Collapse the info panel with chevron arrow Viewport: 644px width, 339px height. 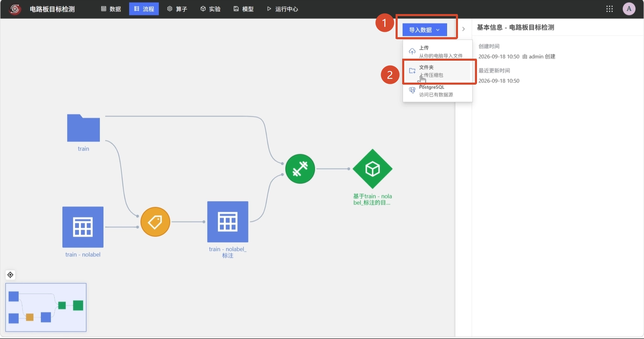pyautogui.click(x=463, y=29)
